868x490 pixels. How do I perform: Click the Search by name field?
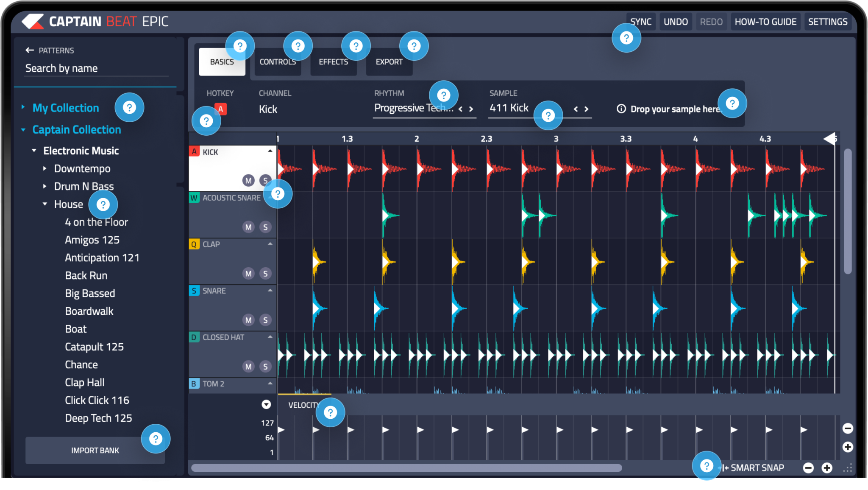(97, 68)
